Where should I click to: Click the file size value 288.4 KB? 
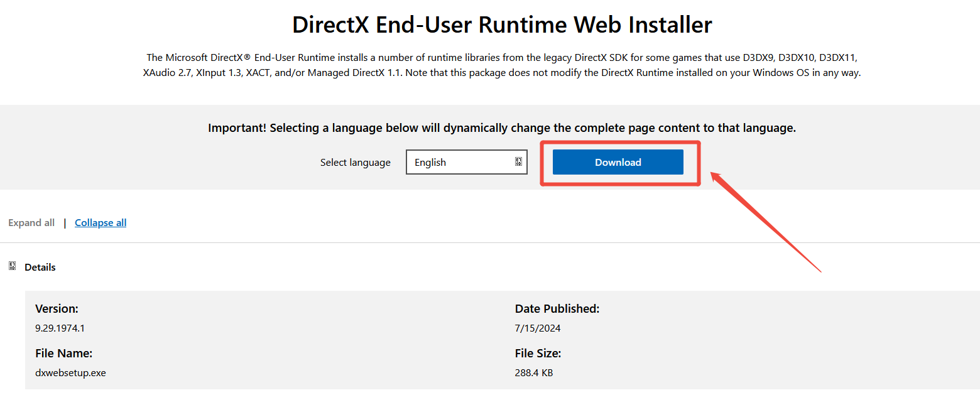tap(534, 372)
